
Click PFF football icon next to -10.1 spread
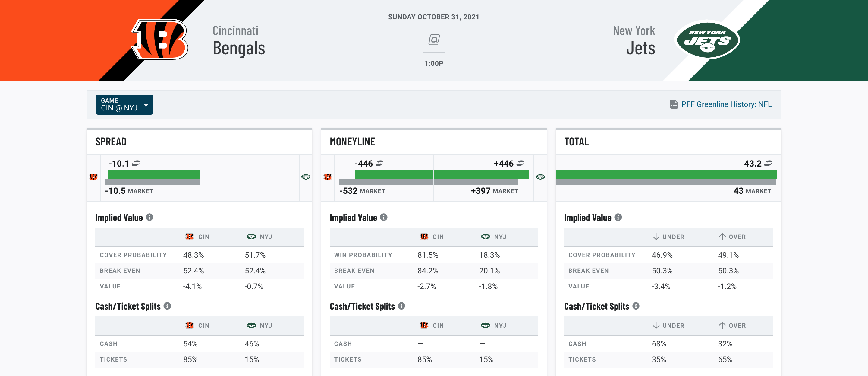pyautogui.click(x=136, y=164)
